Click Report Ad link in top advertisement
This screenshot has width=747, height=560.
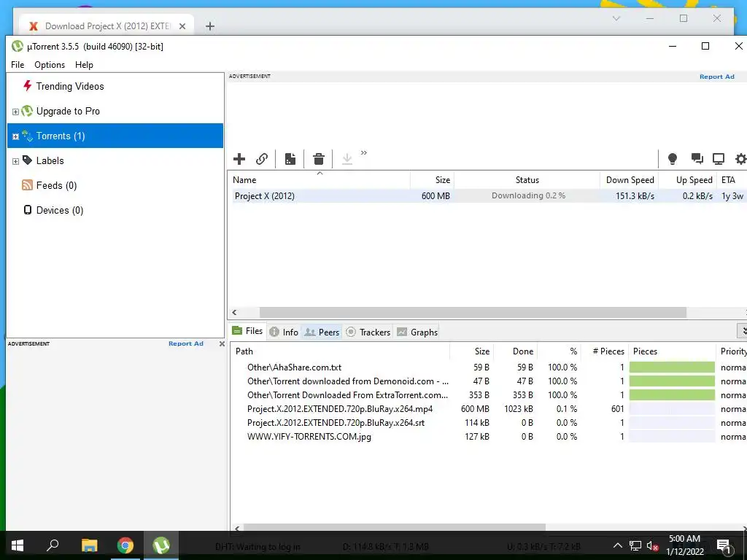[716, 77]
